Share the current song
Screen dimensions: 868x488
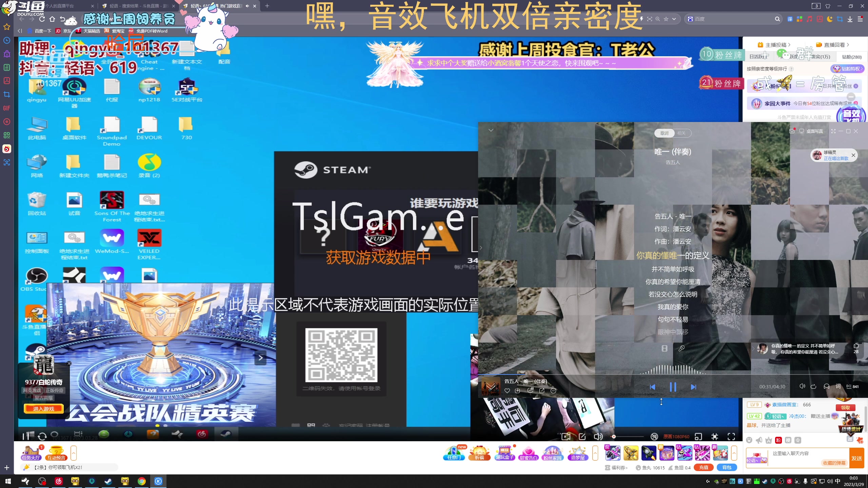pos(542,391)
